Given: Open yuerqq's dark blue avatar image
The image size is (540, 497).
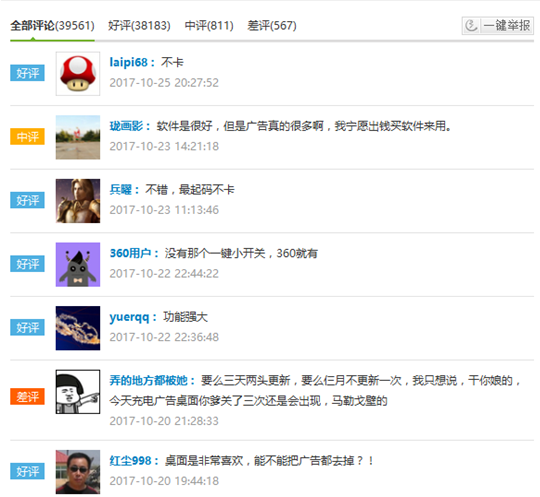Looking at the screenshot, I should click(78, 328).
